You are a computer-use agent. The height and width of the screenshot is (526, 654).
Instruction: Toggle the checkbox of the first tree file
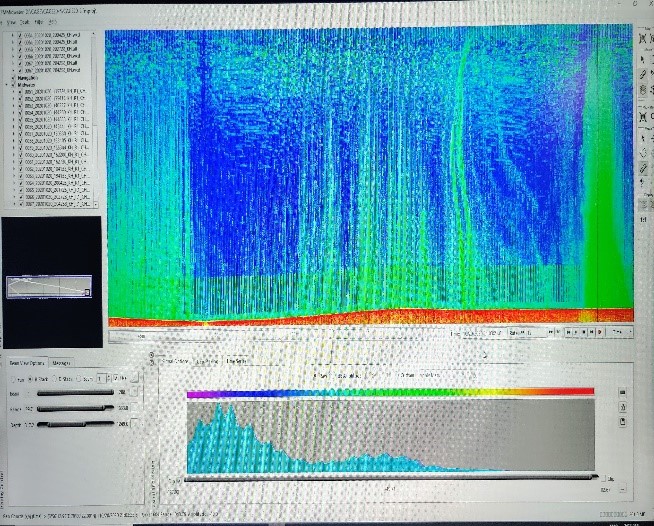click(21, 34)
